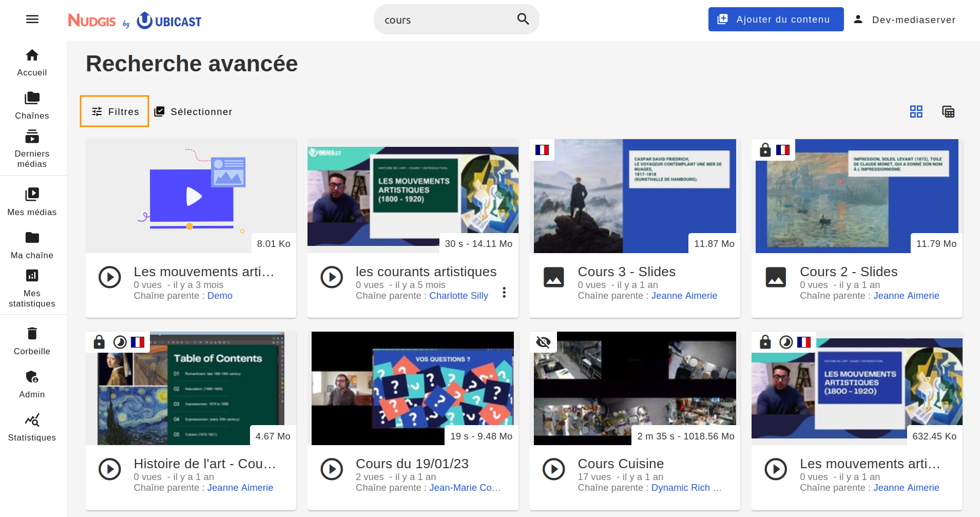Open the Dev-mediaserver user menu

tap(904, 20)
